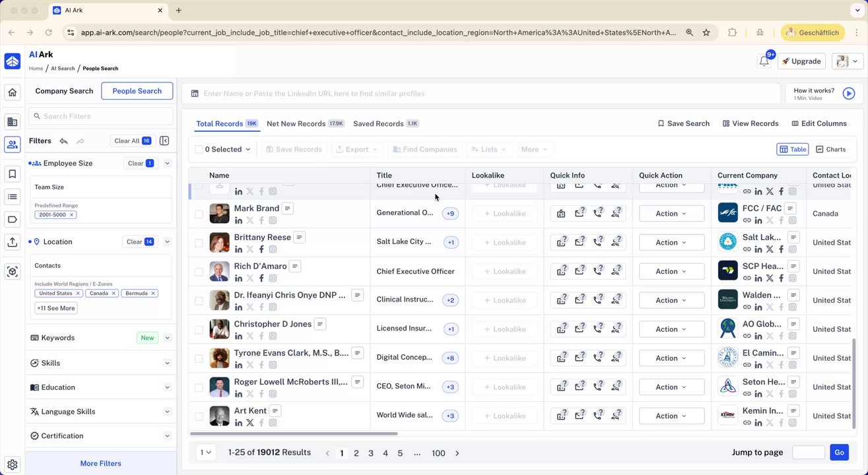Open the Action dropdown for Mark Brand
868x475 pixels.
tap(671, 214)
